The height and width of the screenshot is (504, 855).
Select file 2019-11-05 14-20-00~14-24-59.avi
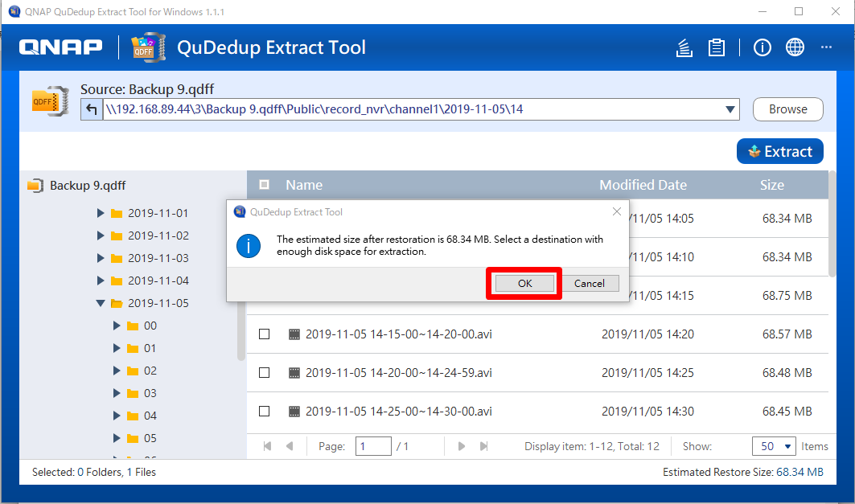[x=399, y=373]
